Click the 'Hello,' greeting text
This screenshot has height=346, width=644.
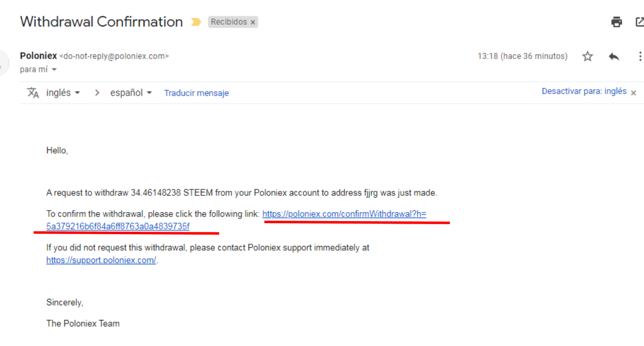coord(57,150)
